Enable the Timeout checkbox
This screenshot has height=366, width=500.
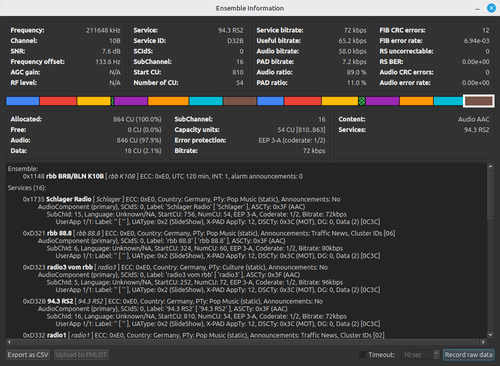point(362,355)
